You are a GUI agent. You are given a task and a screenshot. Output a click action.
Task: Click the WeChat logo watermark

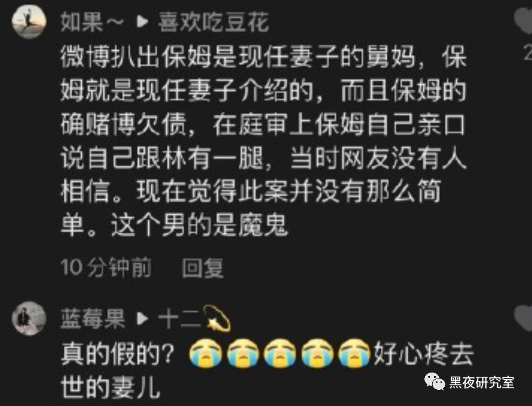coord(435,382)
